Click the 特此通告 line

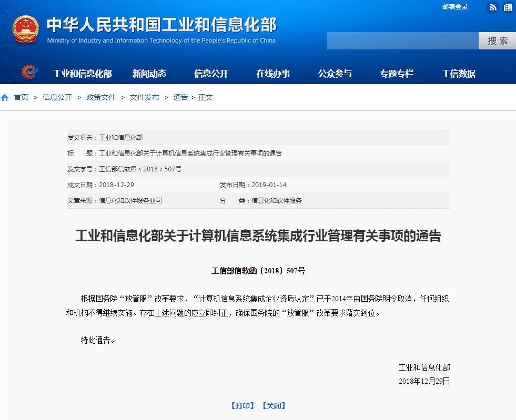click(x=98, y=340)
